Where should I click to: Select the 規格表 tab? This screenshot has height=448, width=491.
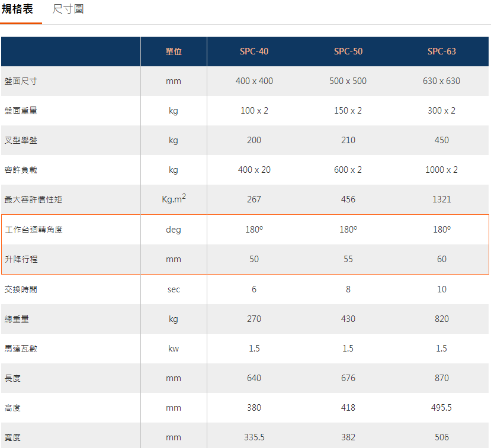click(x=18, y=9)
